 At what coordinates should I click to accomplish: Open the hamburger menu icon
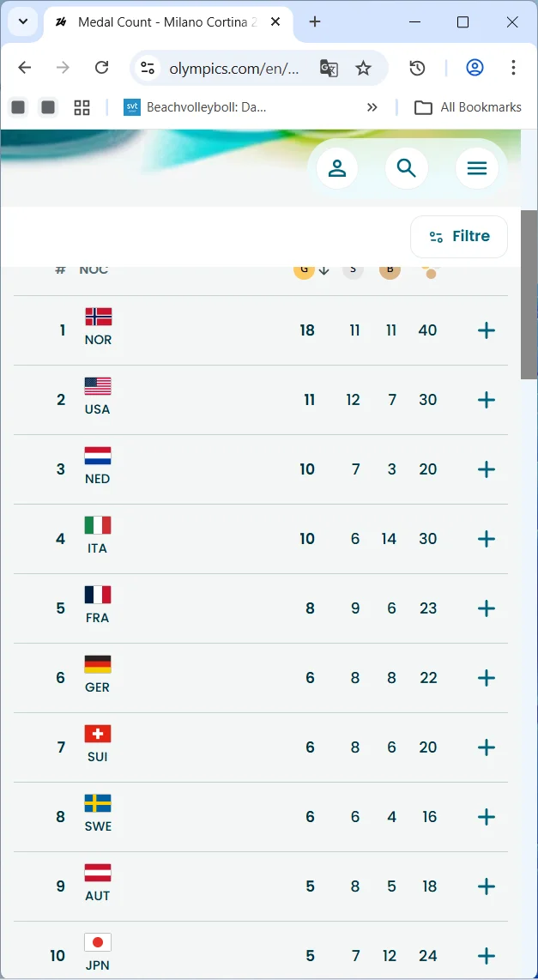pos(477,168)
